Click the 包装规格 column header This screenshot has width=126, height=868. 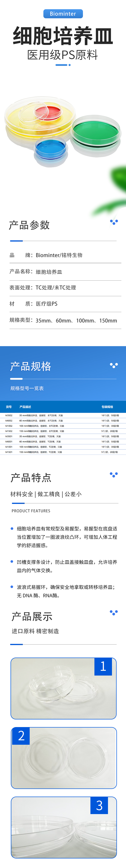click(x=107, y=407)
